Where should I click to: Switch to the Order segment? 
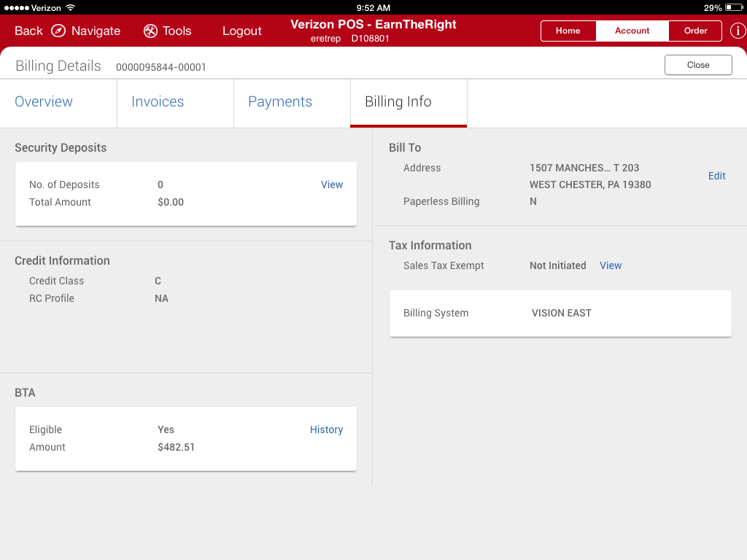[695, 31]
